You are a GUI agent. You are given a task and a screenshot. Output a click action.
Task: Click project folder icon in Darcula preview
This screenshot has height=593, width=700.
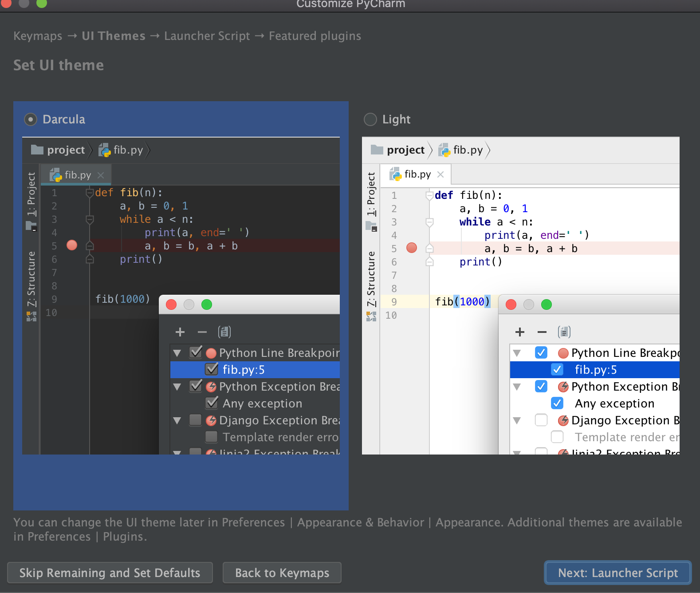tap(37, 150)
